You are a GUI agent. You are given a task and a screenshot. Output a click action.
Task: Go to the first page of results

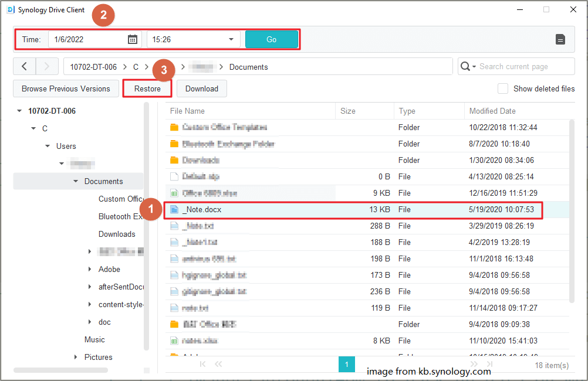click(x=203, y=364)
